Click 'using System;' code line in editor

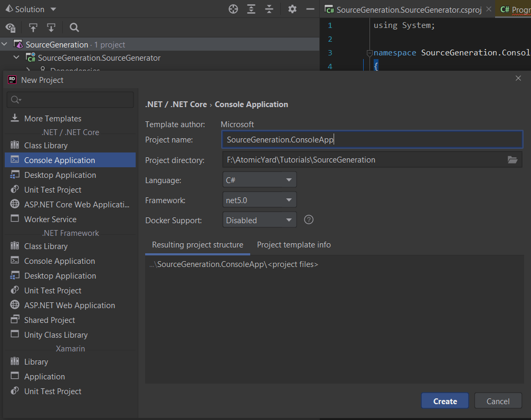point(404,25)
